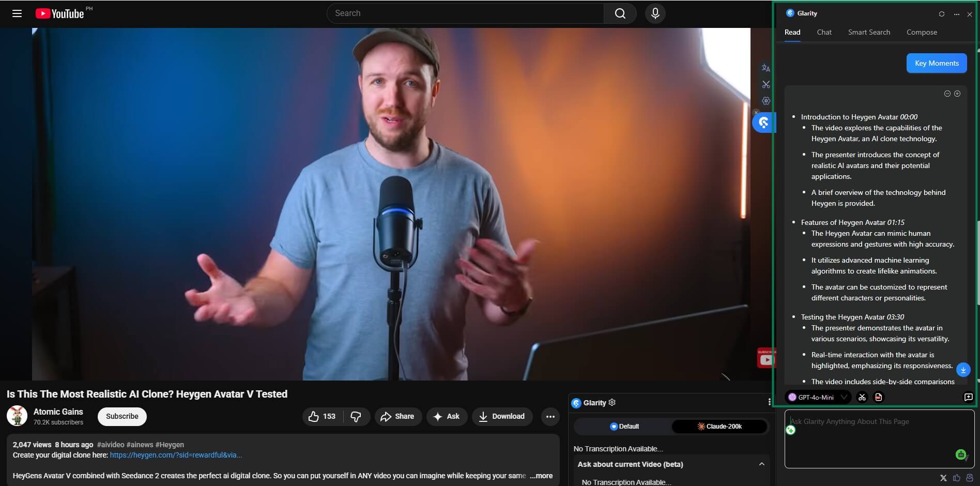Share on X from the Glarity sidebar
The image size is (980, 486).
tap(943, 478)
